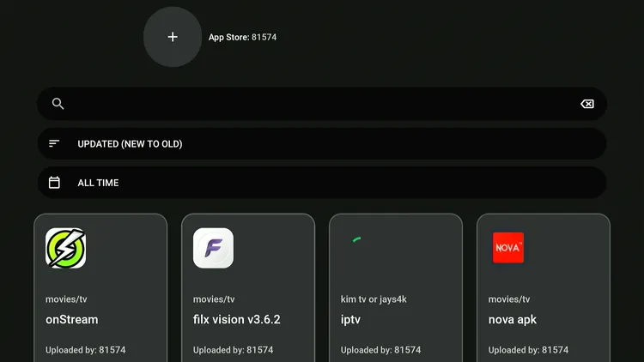
Task: Select the filx vision v3.6.2 app title
Action: pyautogui.click(x=237, y=319)
